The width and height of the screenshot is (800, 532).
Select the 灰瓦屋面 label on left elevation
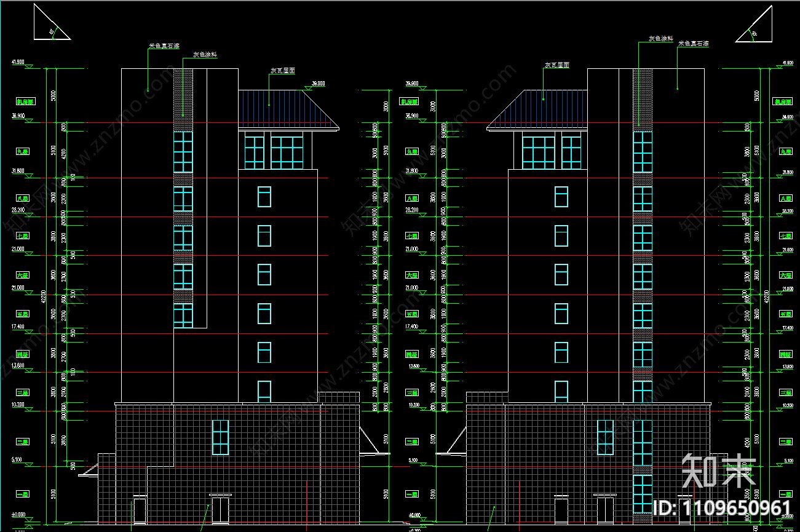[x=282, y=71]
